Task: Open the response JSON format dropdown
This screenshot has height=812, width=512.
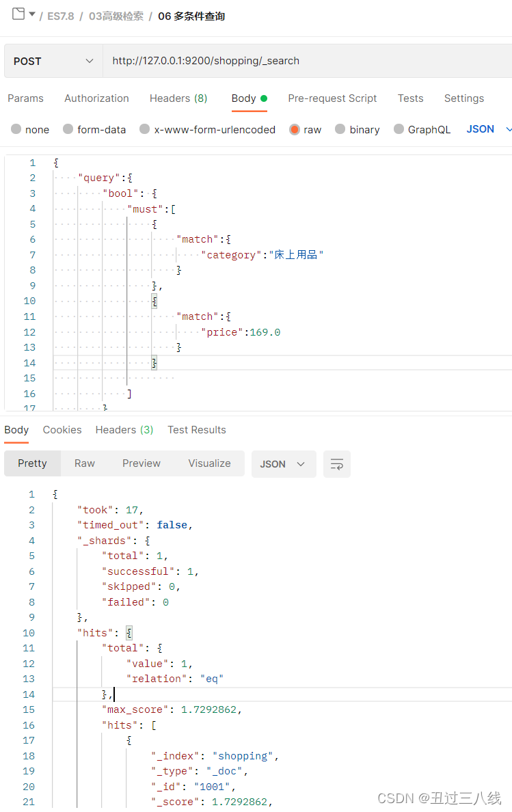Action: pyautogui.click(x=284, y=464)
